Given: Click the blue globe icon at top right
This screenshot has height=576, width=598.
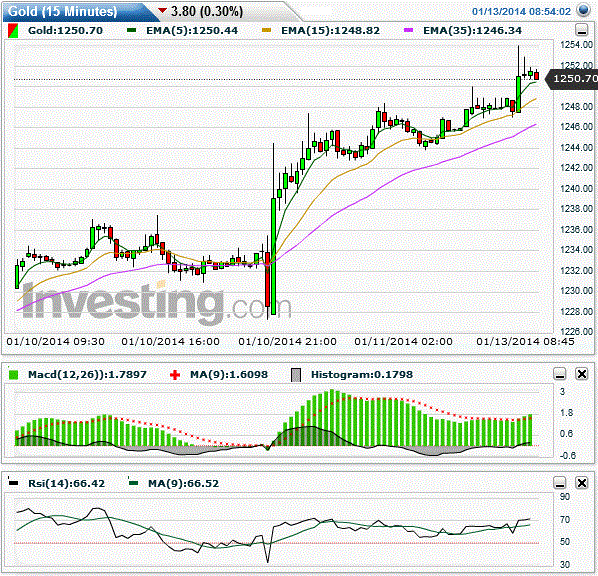Looking at the screenshot, I should click(584, 10).
